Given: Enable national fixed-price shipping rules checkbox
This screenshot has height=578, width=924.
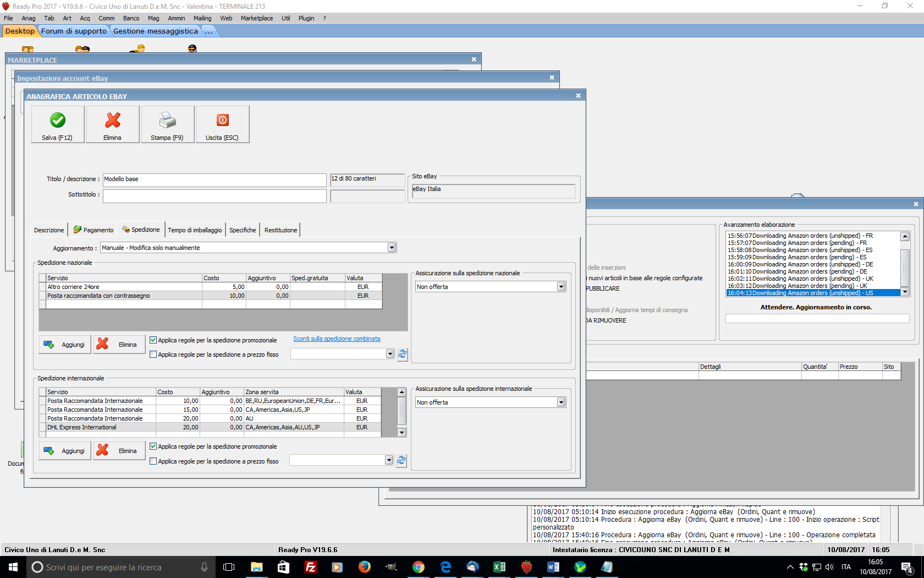Looking at the screenshot, I should pyautogui.click(x=153, y=355).
